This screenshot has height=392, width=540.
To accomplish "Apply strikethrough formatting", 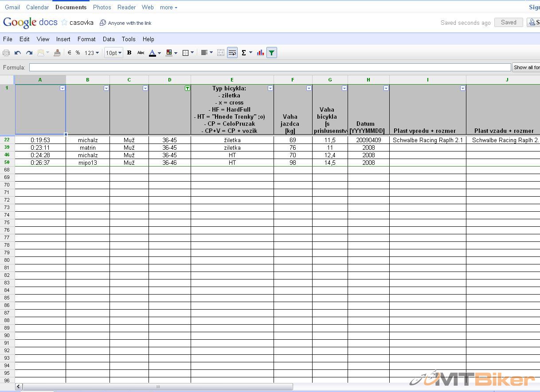I will click(141, 53).
